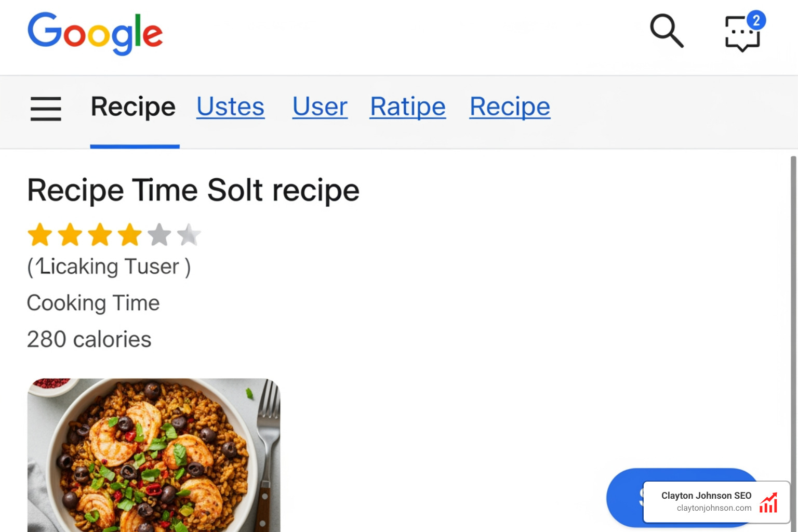Rate four stars by clicking the fourth star

pyautogui.click(x=129, y=234)
